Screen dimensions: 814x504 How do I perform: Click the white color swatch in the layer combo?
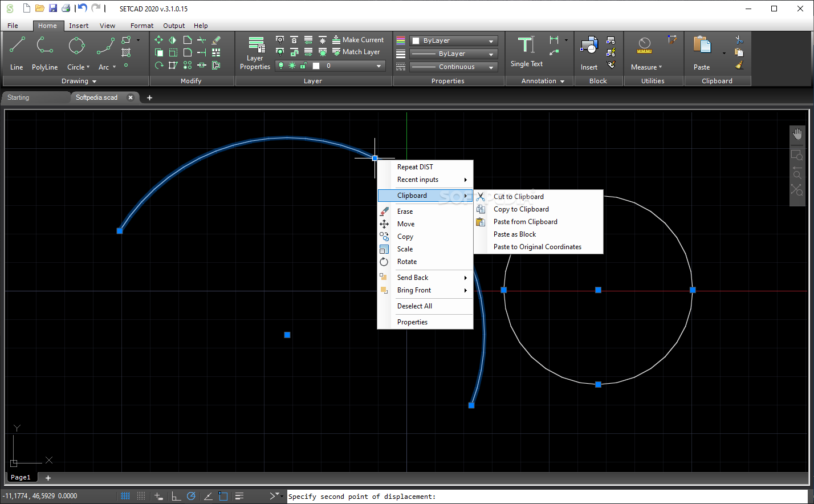click(316, 66)
